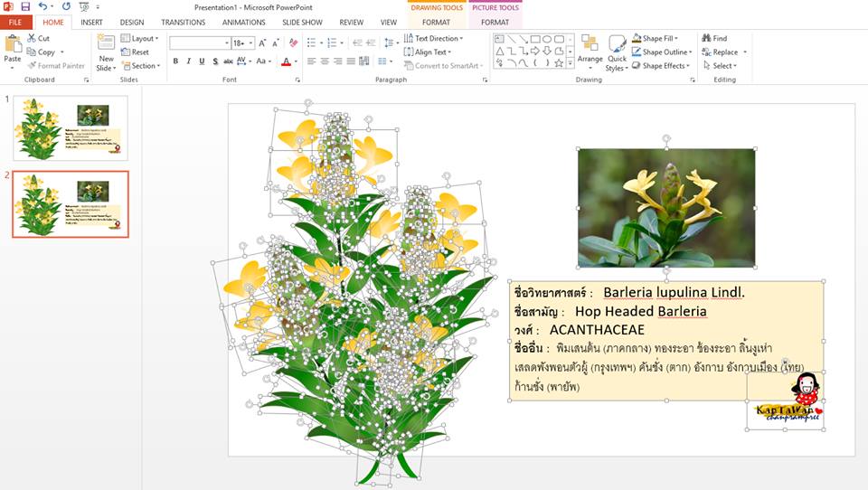Open Arrange options

(590, 53)
